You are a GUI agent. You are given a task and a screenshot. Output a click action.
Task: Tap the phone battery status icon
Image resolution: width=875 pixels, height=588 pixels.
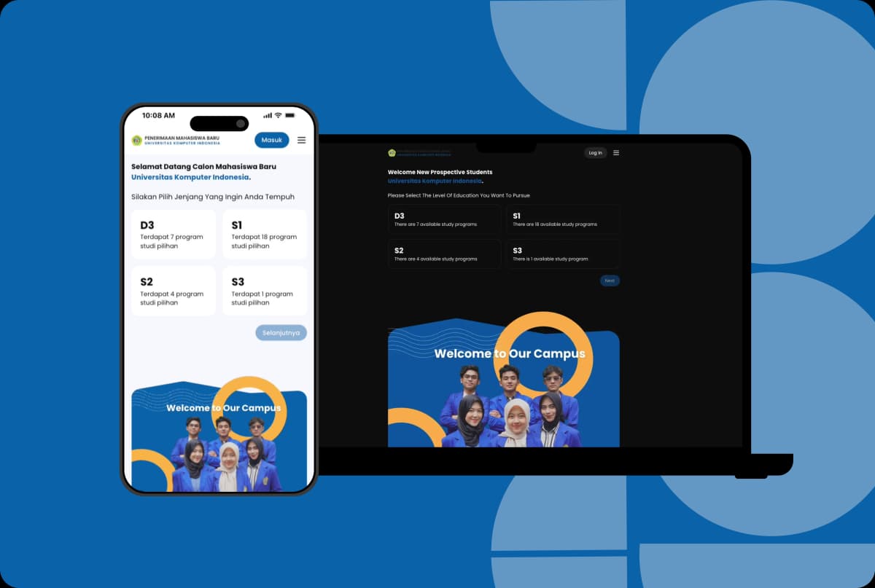pyautogui.click(x=290, y=115)
